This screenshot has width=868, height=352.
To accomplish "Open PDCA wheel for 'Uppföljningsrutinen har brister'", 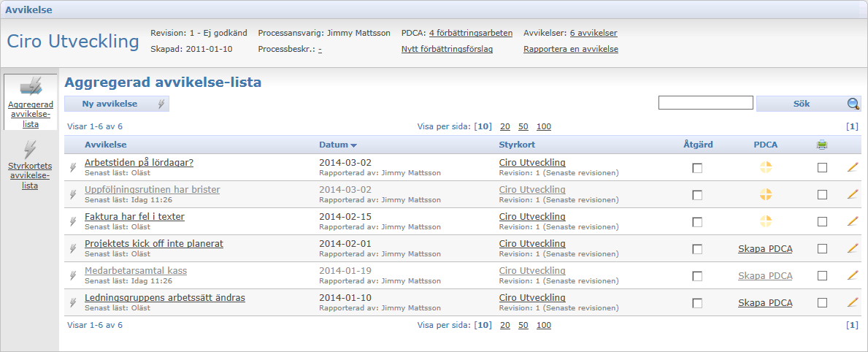I will (x=766, y=194).
